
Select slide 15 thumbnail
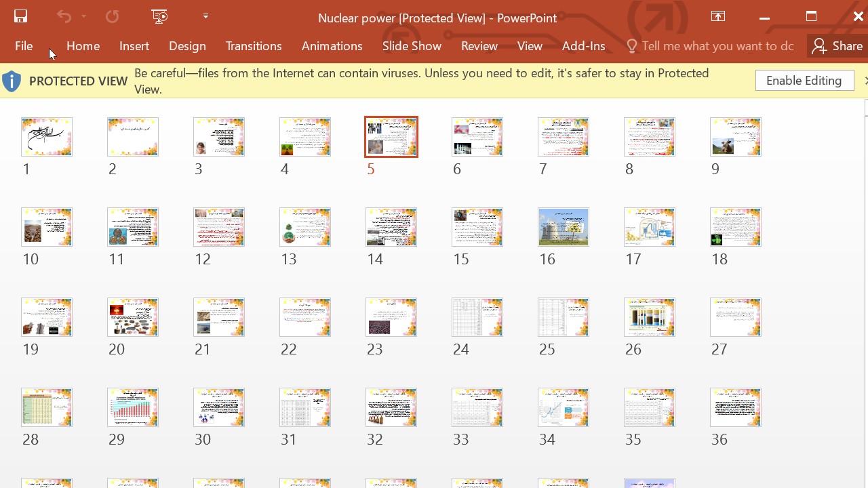pyautogui.click(x=477, y=227)
